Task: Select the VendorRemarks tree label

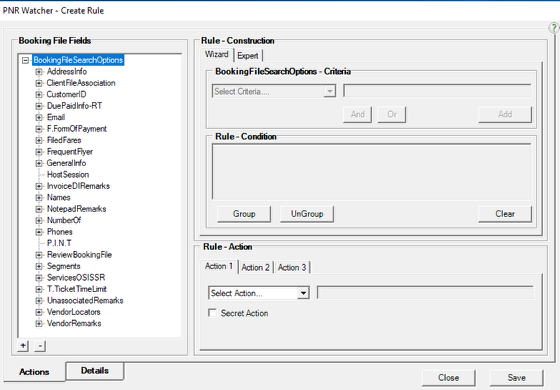Action: point(74,323)
